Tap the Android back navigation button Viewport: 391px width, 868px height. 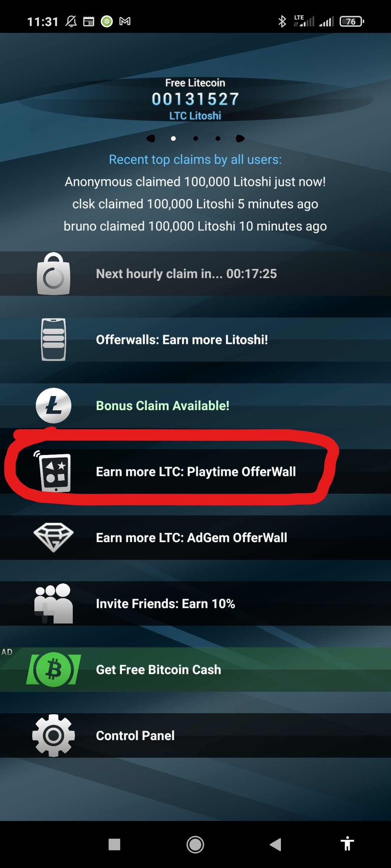click(276, 845)
